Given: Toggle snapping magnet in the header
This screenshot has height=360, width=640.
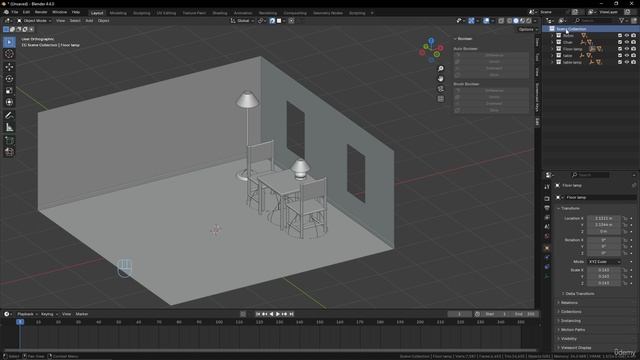Looking at the screenshot, I should (272, 21).
